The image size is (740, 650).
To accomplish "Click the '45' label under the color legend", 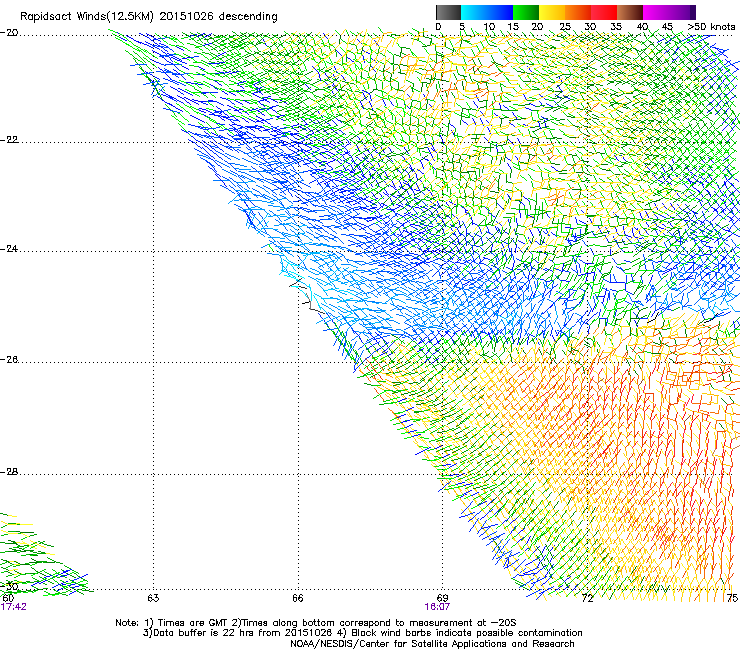I will pos(667,27).
